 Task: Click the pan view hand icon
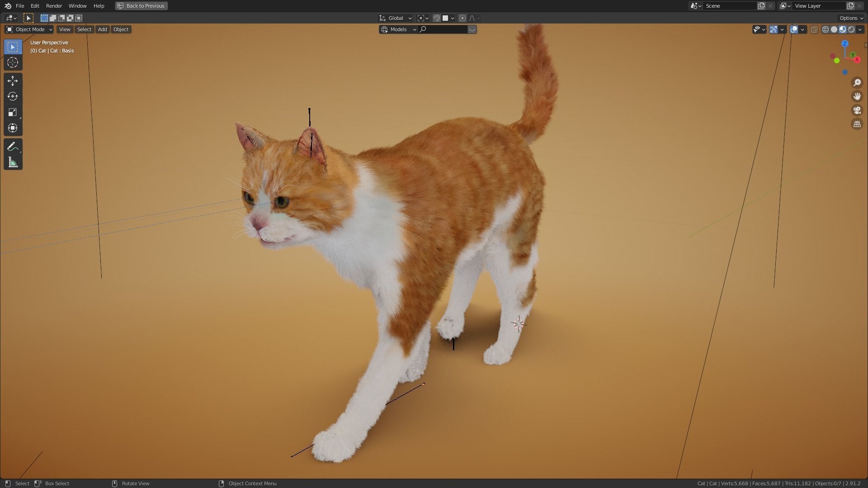tap(857, 96)
